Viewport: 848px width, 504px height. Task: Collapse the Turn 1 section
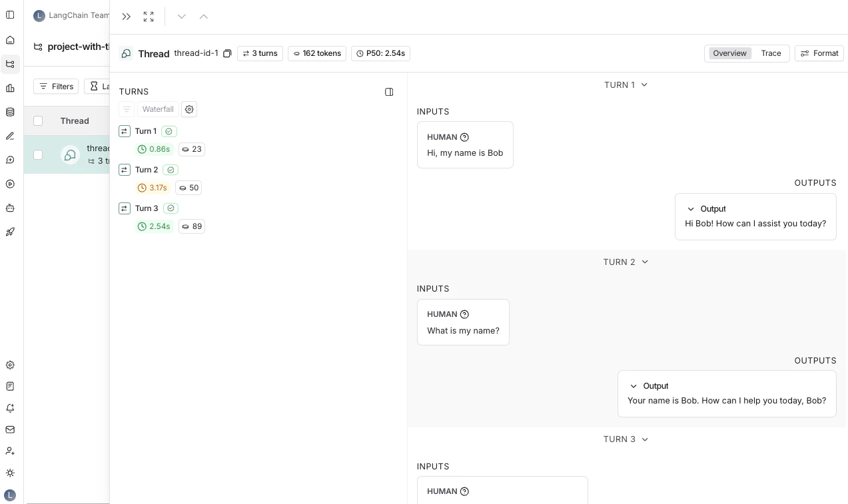(x=643, y=85)
